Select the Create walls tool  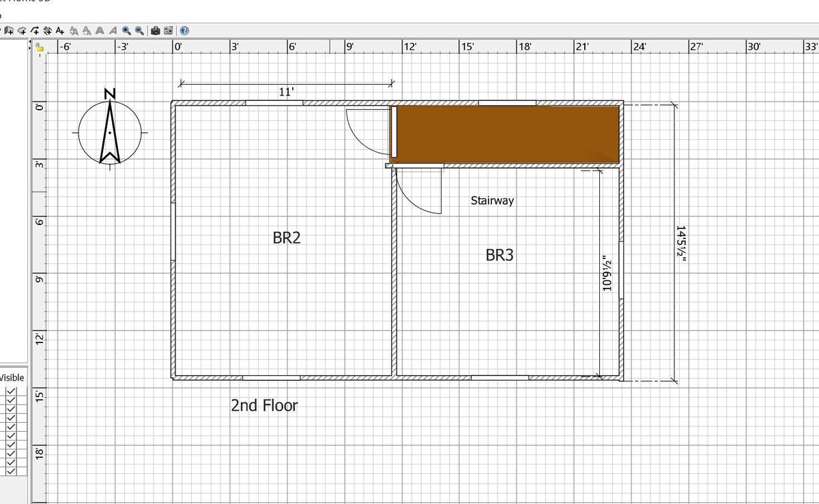pyautogui.click(x=9, y=31)
